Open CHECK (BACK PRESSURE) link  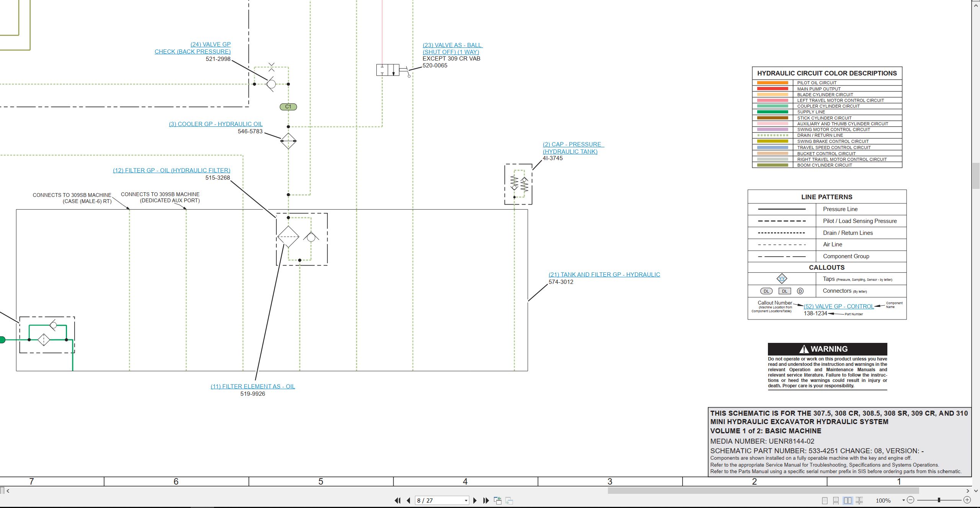(x=193, y=52)
